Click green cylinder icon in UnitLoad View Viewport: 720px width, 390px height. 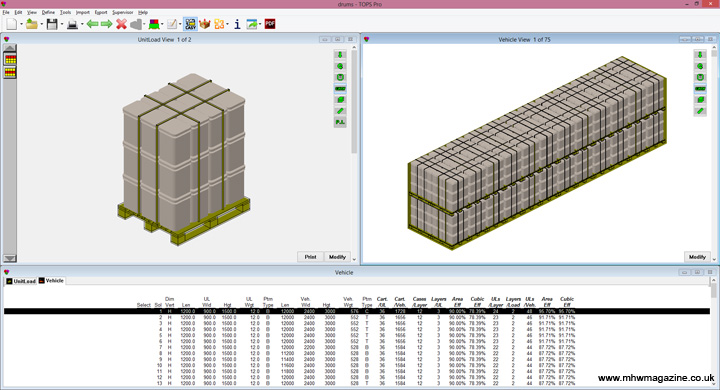(x=340, y=77)
